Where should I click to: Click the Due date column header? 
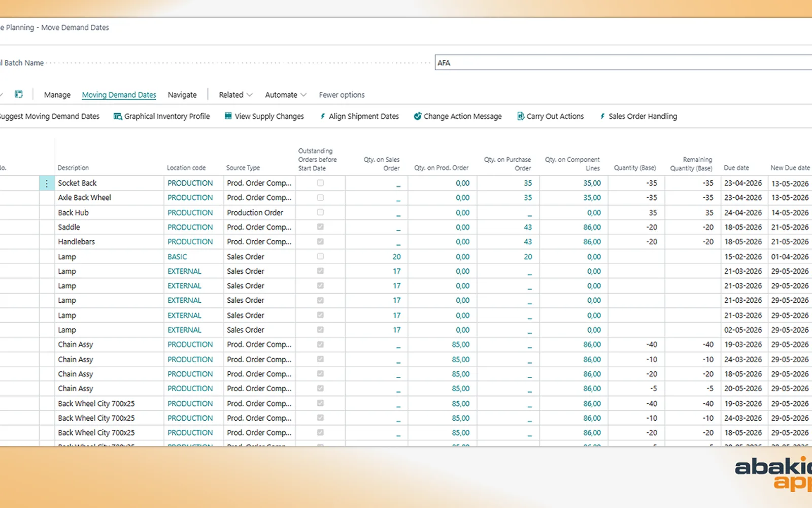click(736, 168)
